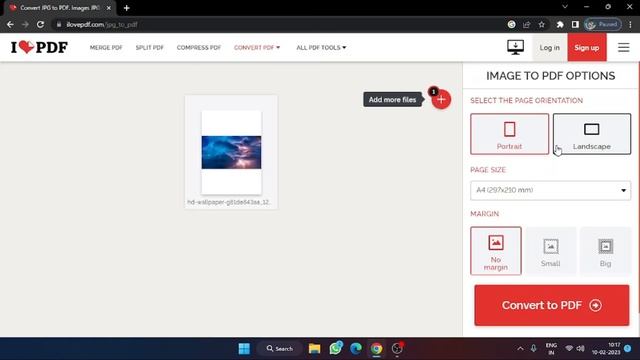Click the taskbar Search box
This screenshot has width=640, height=360.
click(280, 349)
